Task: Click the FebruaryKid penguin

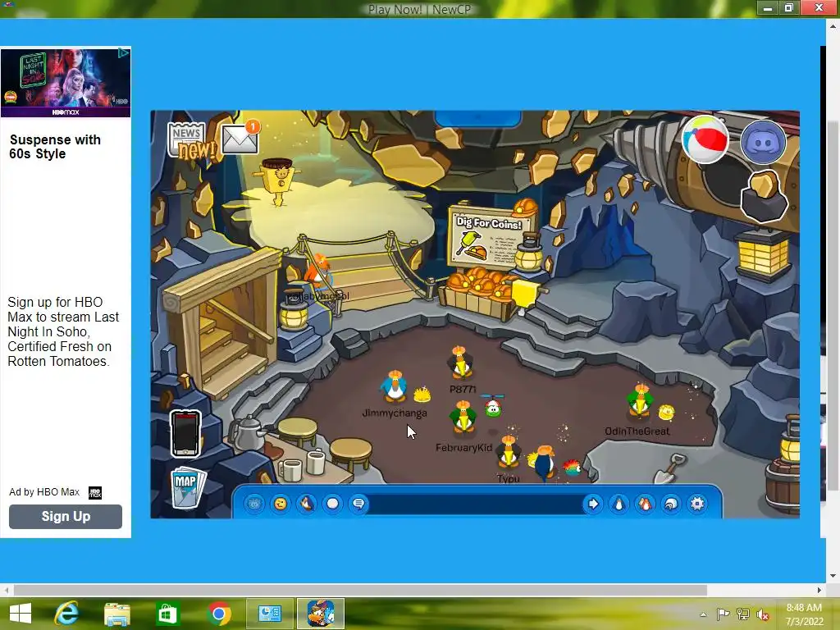Action: point(463,418)
